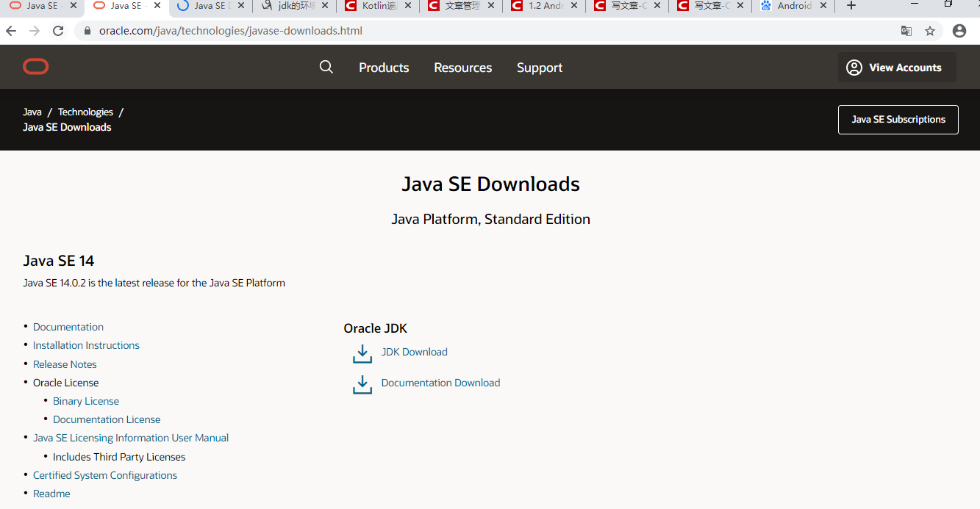Screen dimensions: 980x509
Task: Click the JDK Download arrow icon
Action: click(362, 353)
